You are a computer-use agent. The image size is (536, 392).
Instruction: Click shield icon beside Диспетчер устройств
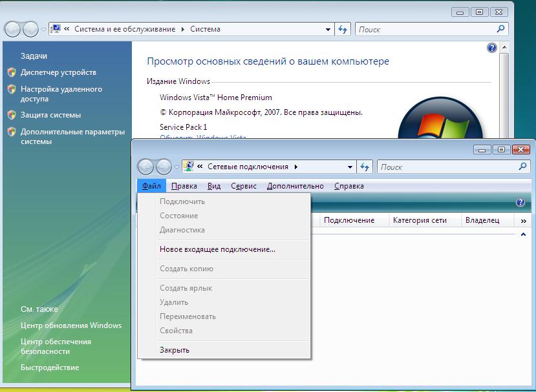pos(12,72)
